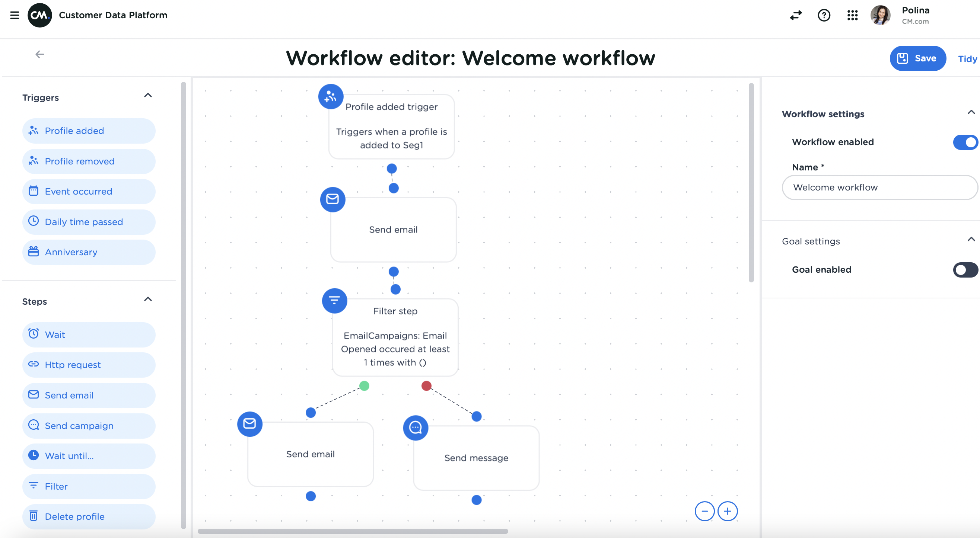Click the Profile added trigger icon
Viewport: 980px width, 538px height.
[x=330, y=96]
